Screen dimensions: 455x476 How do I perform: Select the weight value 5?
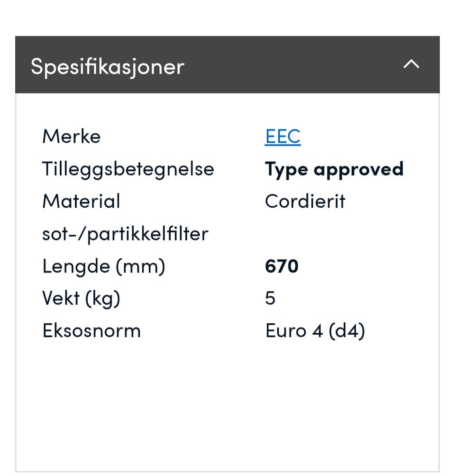pyautogui.click(x=270, y=298)
